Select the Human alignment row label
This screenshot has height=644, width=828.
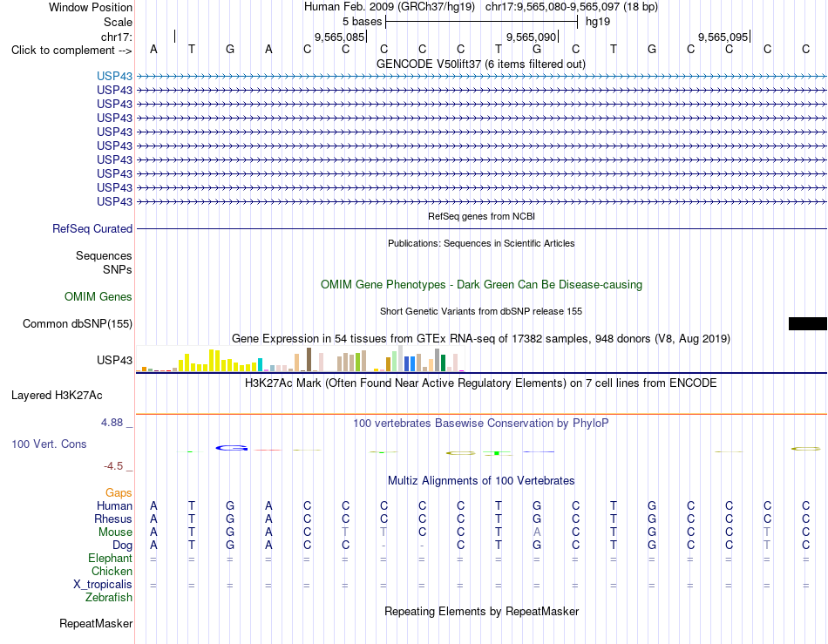coord(114,505)
